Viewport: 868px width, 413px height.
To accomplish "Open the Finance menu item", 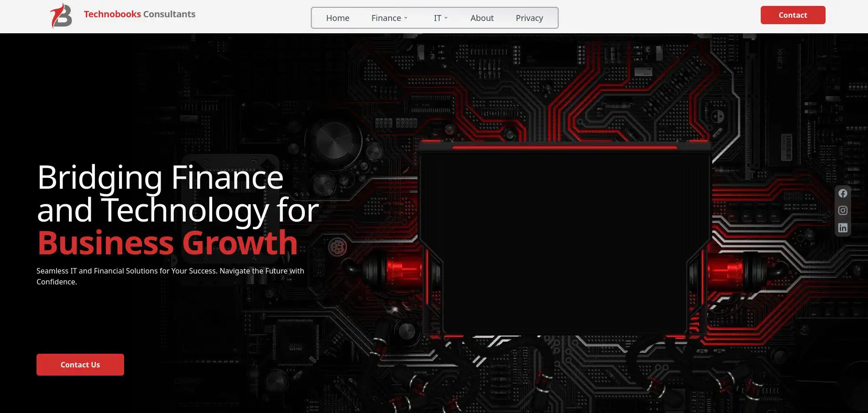I will [386, 18].
